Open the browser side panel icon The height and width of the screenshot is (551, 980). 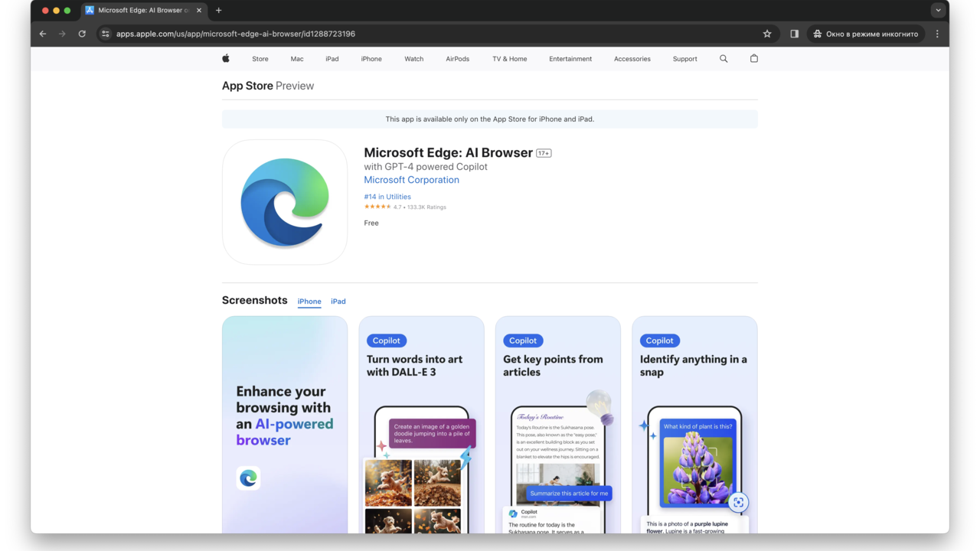pyautogui.click(x=795, y=34)
